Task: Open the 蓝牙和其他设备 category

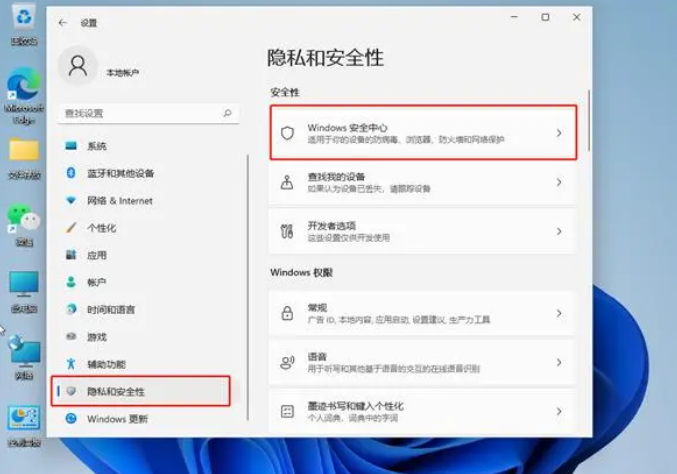Action: [147, 173]
